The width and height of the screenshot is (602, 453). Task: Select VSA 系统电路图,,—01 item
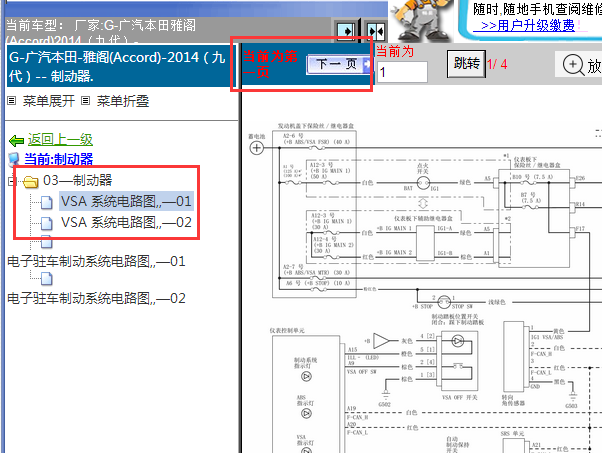point(126,201)
